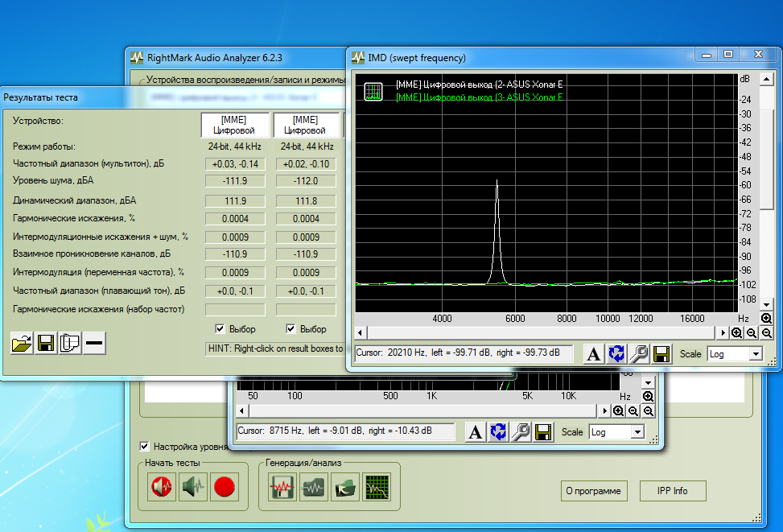This screenshot has width=783, height=532.
Task: Click zoom-out magnifier adjacent to lower window's horizontal zoom-in
Action: tap(633, 411)
